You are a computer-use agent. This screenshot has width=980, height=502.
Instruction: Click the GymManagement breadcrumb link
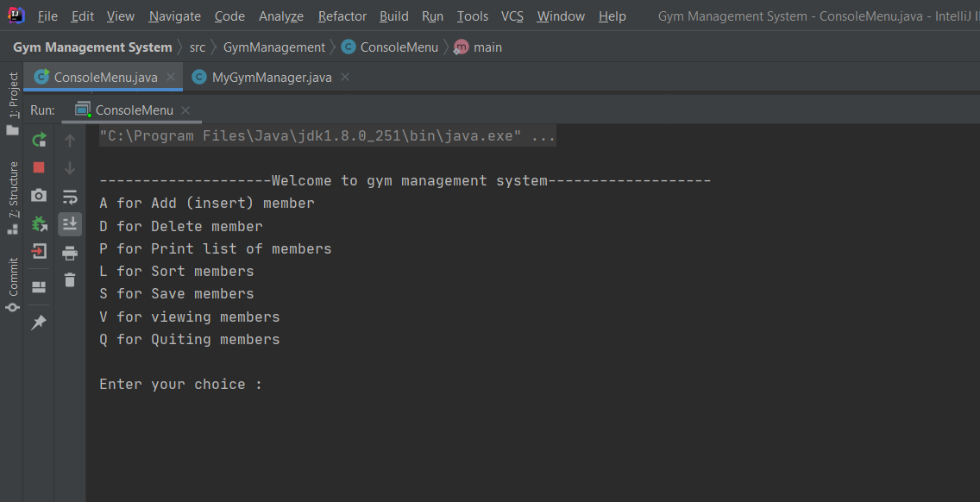tap(273, 47)
